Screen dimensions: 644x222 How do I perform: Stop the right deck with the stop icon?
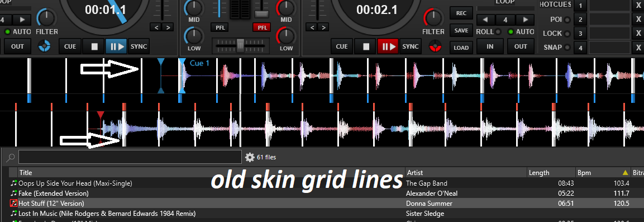(365, 46)
